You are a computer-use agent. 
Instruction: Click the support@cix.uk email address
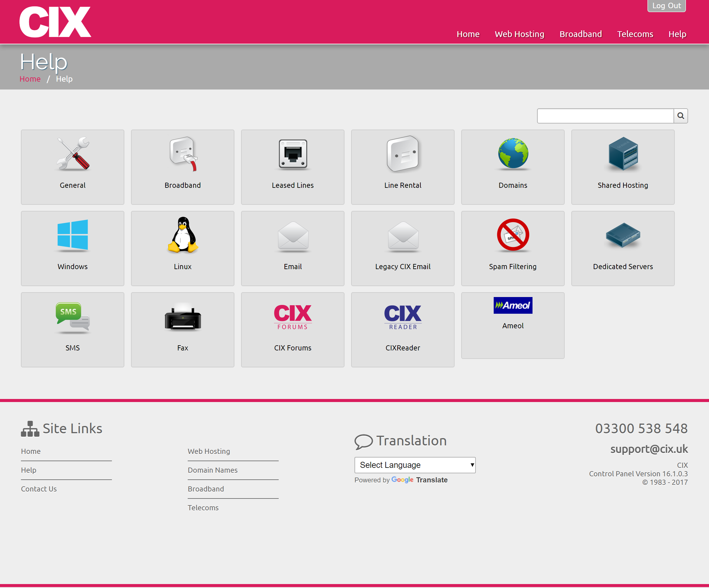click(x=649, y=449)
